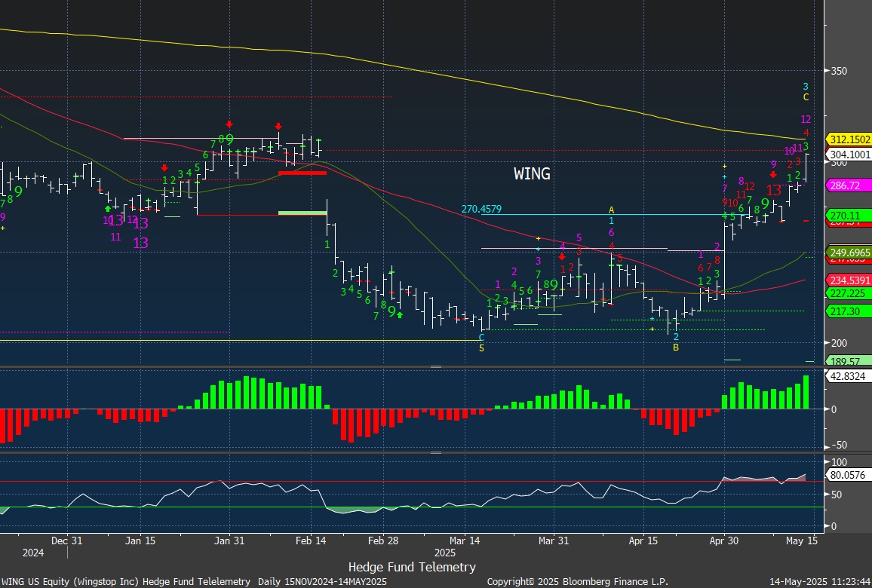Click the cyan 270.4579 level label
Viewport: 872px width, 588px height.
tap(481, 209)
